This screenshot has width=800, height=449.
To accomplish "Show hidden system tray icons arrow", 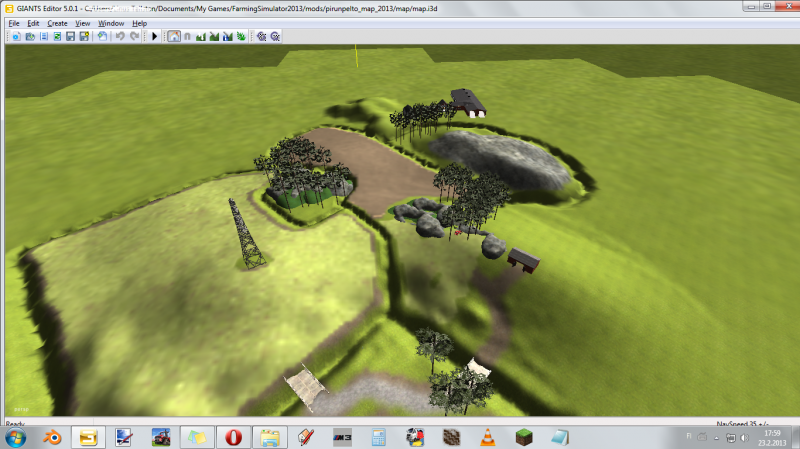I will (x=716, y=438).
